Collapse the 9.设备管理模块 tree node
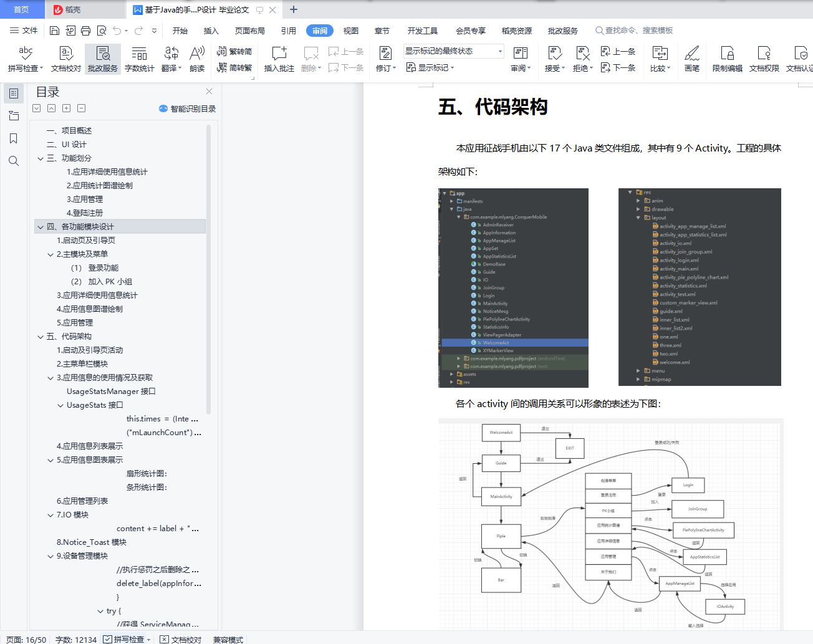Image resolution: width=813 pixels, height=644 pixels. coord(51,556)
